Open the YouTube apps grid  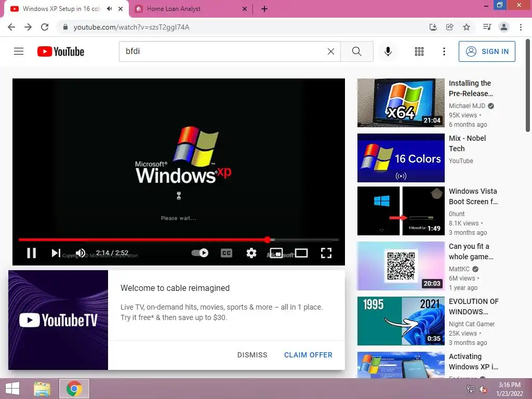pos(419,51)
